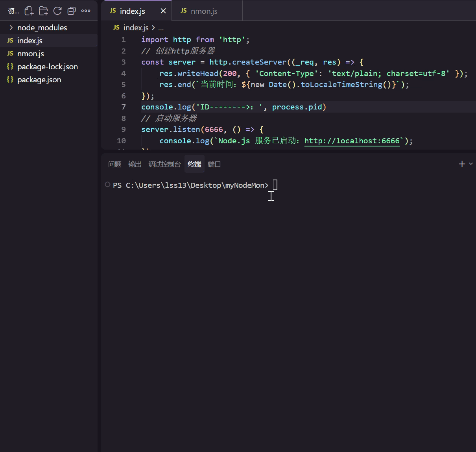The image size is (476, 452).
Task: Open the terminal launch profile dropdown arrow
Action: (471, 164)
